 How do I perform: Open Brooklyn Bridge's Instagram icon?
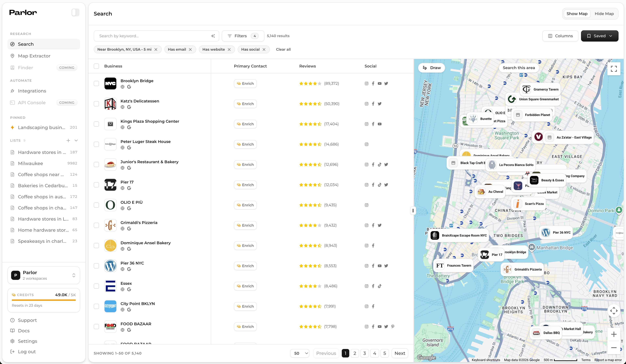pos(366,83)
